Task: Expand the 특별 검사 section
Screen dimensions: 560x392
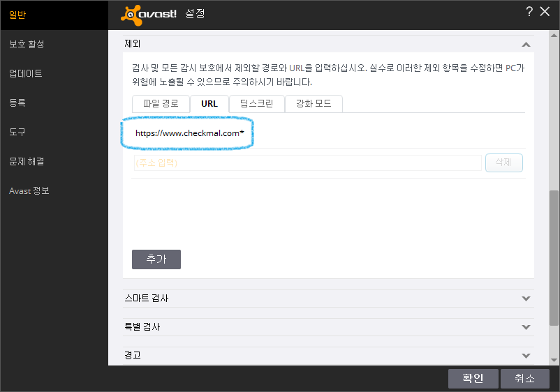Action: (x=526, y=327)
